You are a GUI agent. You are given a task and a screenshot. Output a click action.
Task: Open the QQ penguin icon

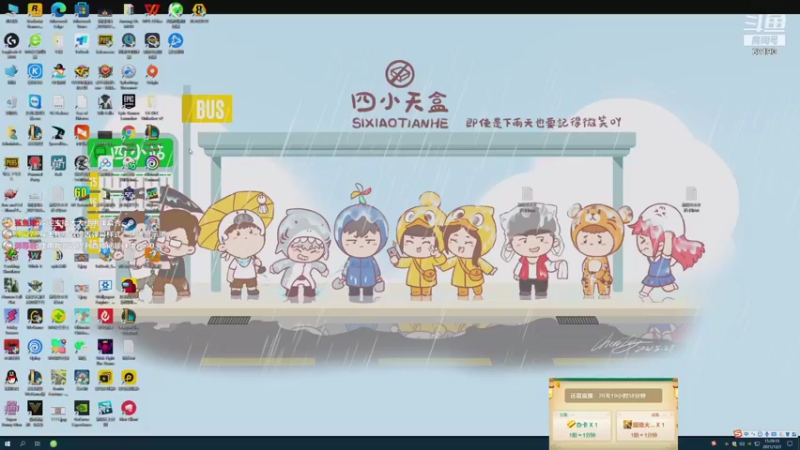[x=11, y=378]
